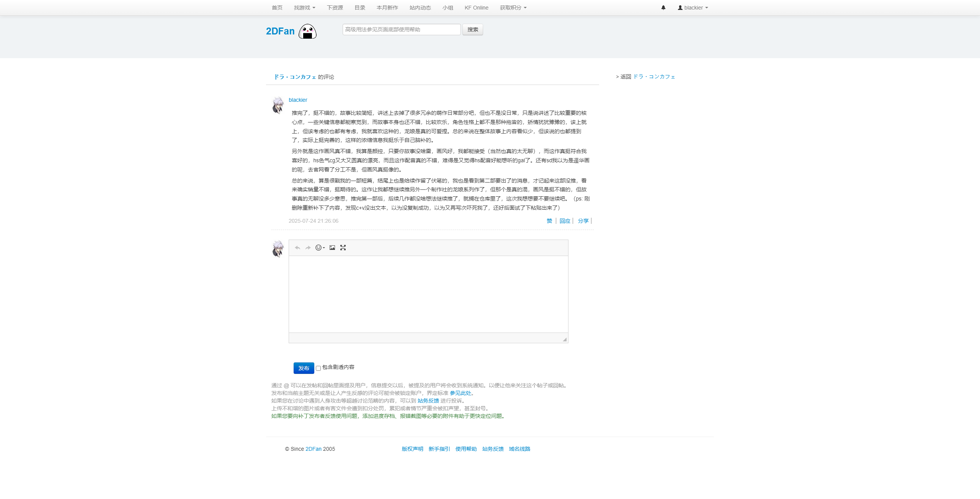Expand the 获取积分 dropdown menu
The width and height of the screenshot is (980, 499).
(x=513, y=8)
